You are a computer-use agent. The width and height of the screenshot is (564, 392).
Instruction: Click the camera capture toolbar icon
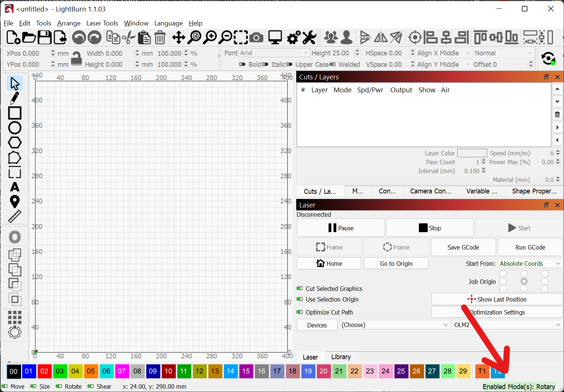click(x=256, y=37)
